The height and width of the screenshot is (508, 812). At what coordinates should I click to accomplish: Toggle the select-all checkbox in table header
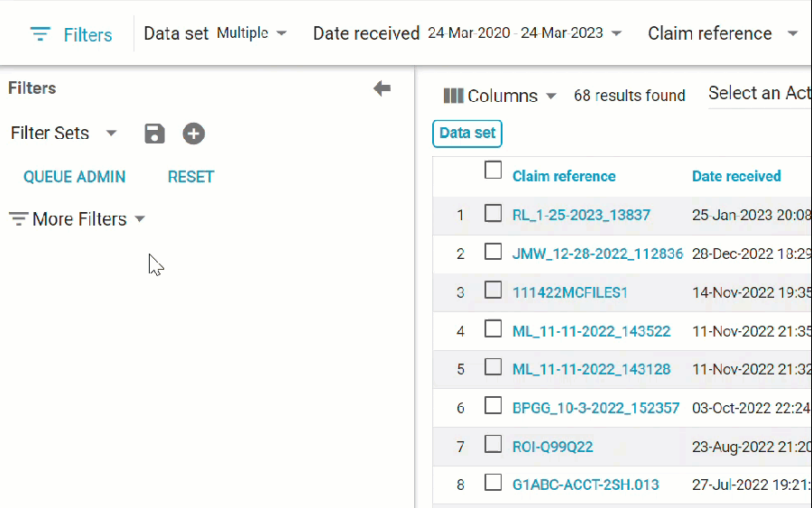coord(493,171)
